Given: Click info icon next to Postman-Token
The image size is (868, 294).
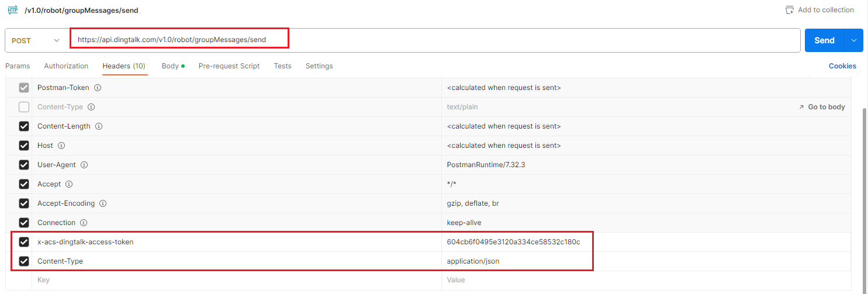Looking at the screenshot, I should coord(98,88).
